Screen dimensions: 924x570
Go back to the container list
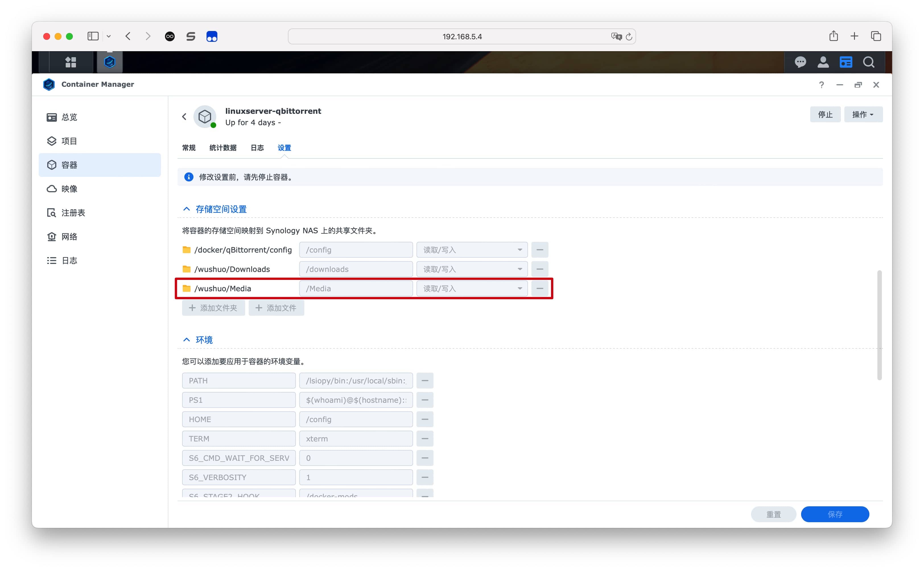point(184,117)
